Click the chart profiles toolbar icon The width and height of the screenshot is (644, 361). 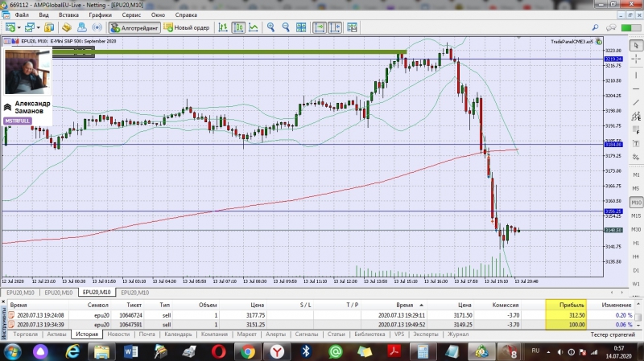[29, 27]
